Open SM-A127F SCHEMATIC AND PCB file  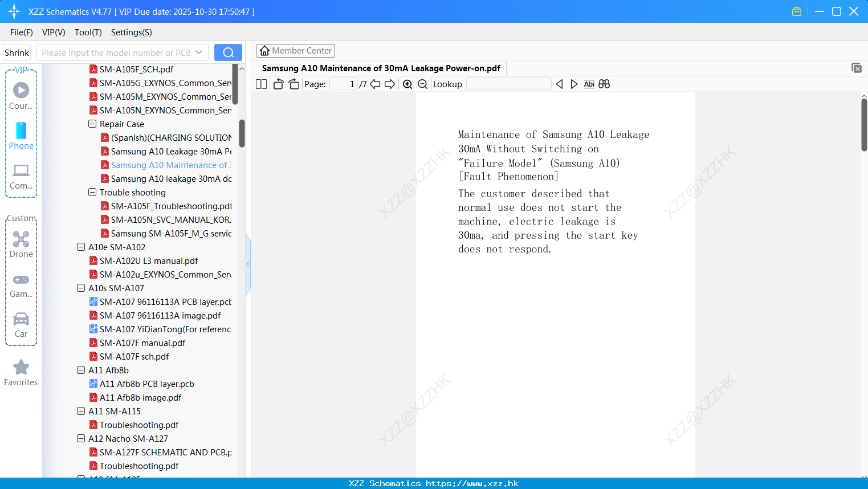point(166,452)
